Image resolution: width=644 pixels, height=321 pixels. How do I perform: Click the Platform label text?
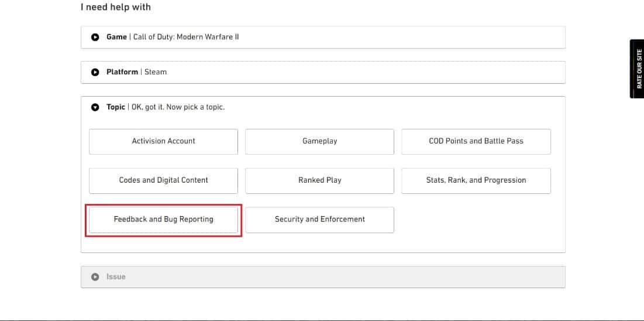(122, 72)
